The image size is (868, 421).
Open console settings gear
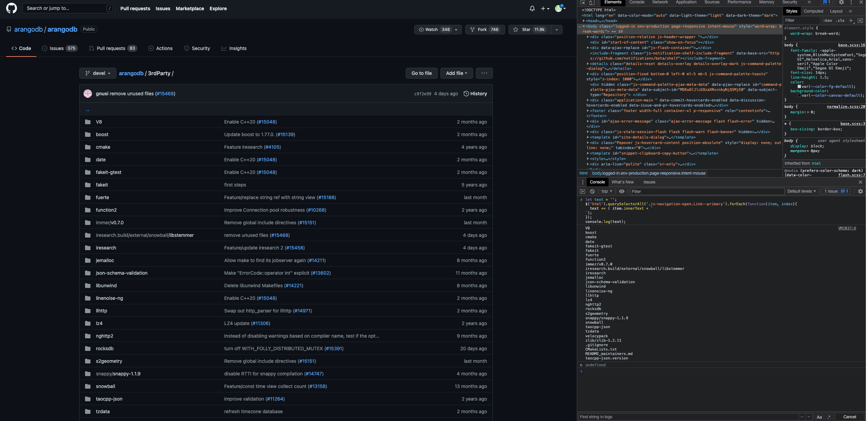point(860,191)
